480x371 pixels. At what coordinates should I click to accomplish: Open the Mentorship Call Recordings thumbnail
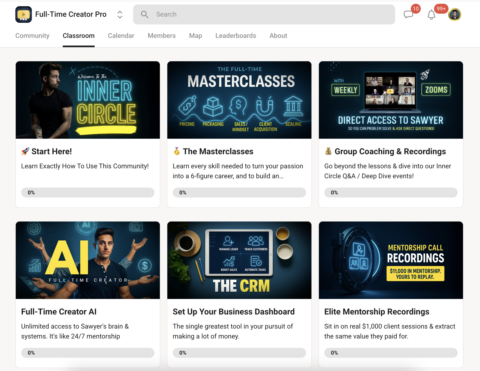(x=391, y=260)
